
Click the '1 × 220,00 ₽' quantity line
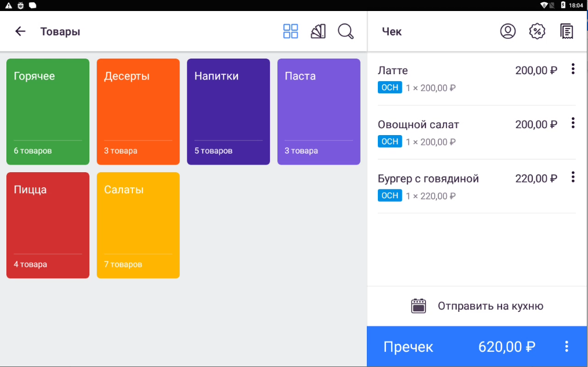(x=431, y=196)
